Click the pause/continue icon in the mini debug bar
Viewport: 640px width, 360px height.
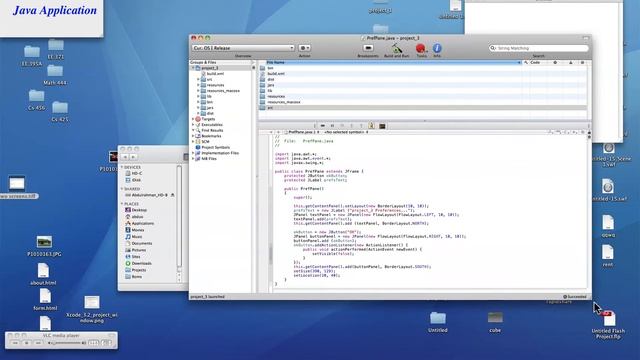[x=332, y=126]
